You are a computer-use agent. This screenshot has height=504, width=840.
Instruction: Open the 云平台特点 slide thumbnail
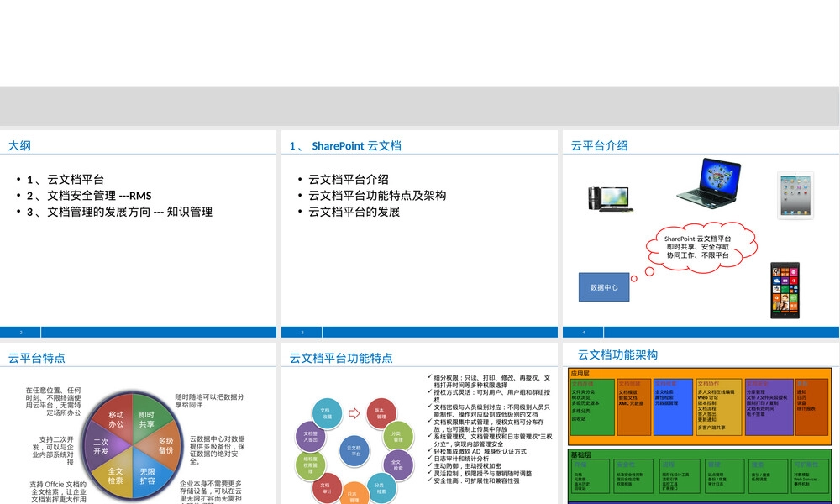pyautogui.click(x=139, y=423)
